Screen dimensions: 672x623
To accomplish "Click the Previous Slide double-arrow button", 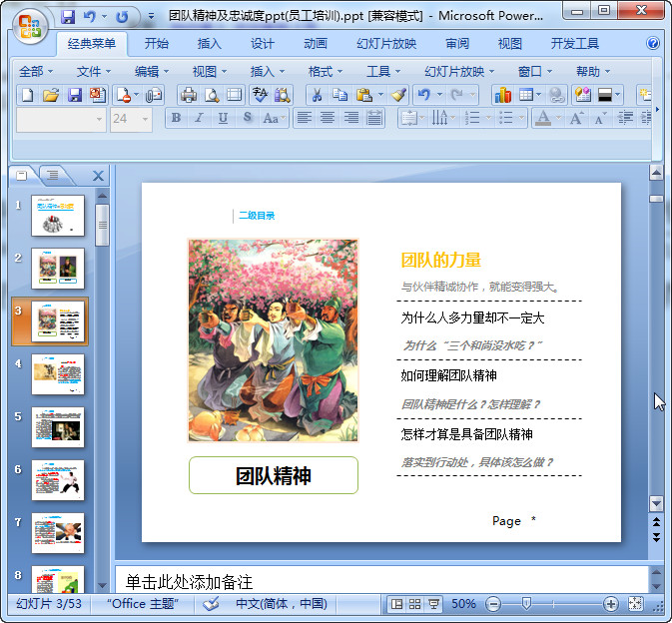I will pyautogui.click(x=656, y=522).
